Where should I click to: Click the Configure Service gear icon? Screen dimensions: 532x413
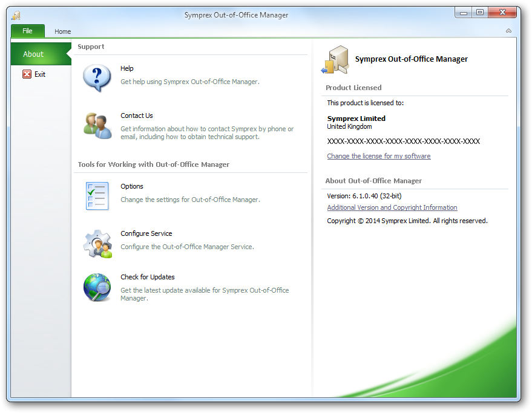click(x=97, y=244)
